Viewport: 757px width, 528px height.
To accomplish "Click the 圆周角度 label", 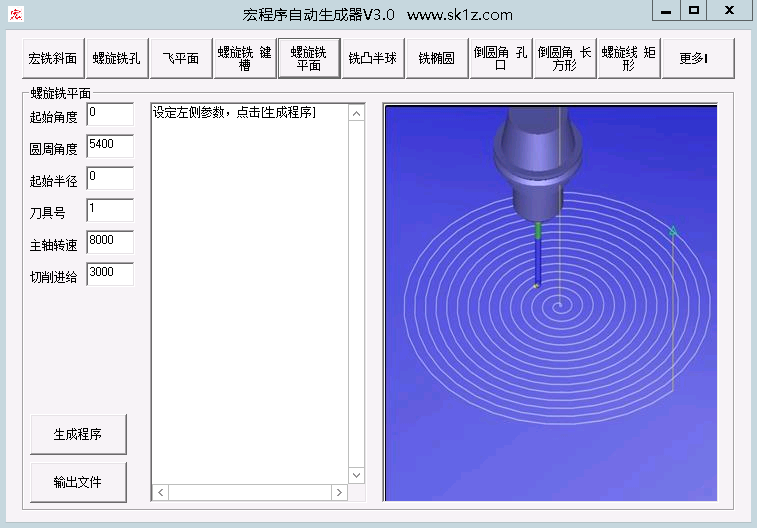I will [54, 149].
